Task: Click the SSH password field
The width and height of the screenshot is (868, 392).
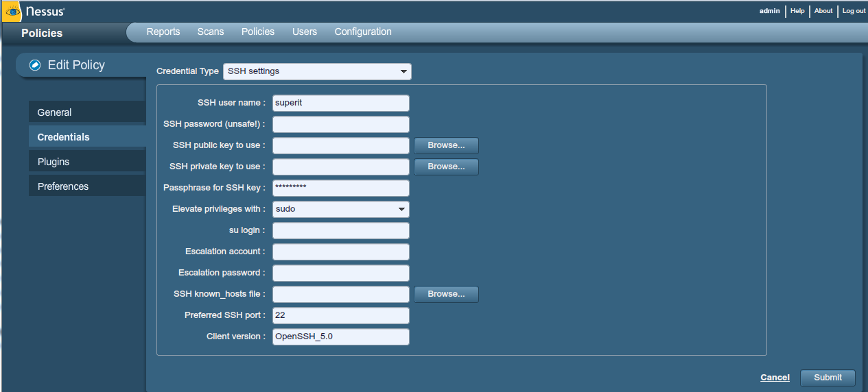Action: click(x=341, y=124)
